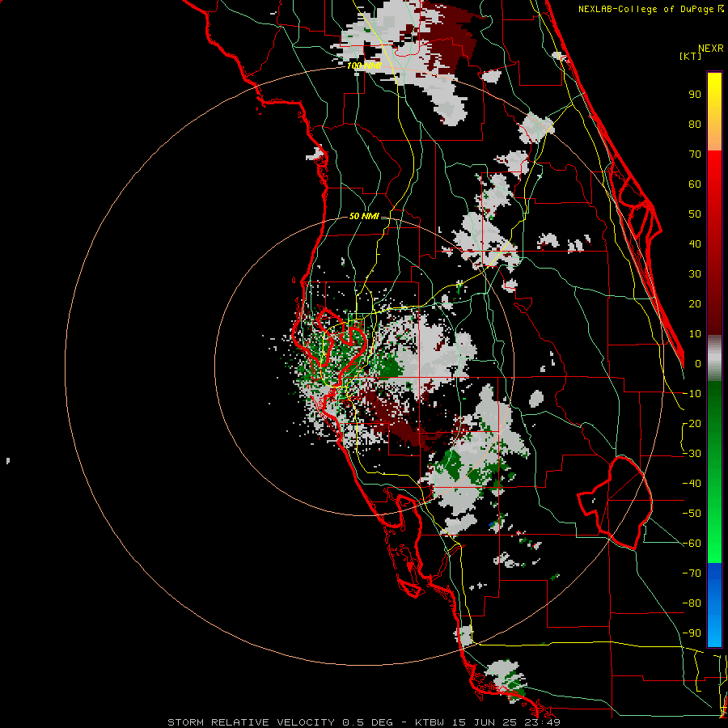Select the positive 70 value on velocity scale
Viewport: 728px width, 728px height.
695,154
